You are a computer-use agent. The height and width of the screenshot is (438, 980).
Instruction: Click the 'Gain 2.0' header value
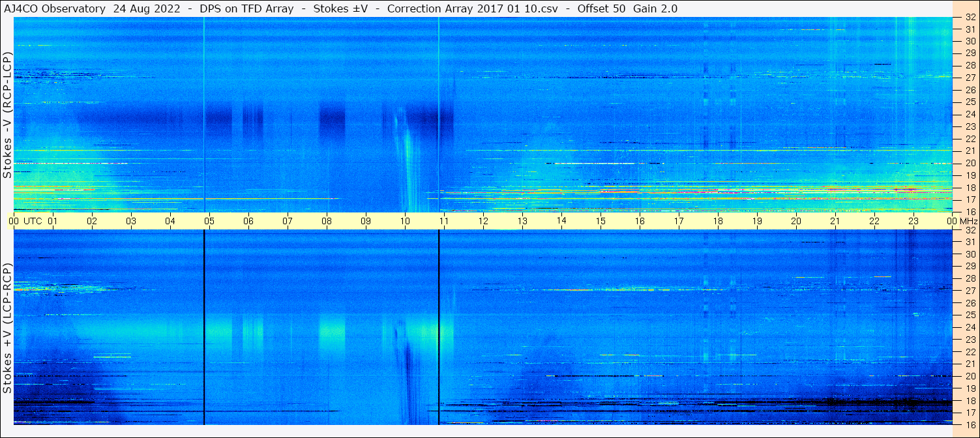coord(655,8)
